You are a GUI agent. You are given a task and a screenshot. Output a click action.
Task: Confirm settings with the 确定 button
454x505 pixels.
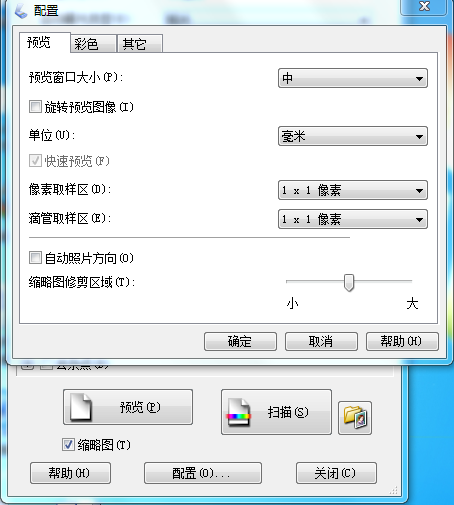(x=240, y=341)
